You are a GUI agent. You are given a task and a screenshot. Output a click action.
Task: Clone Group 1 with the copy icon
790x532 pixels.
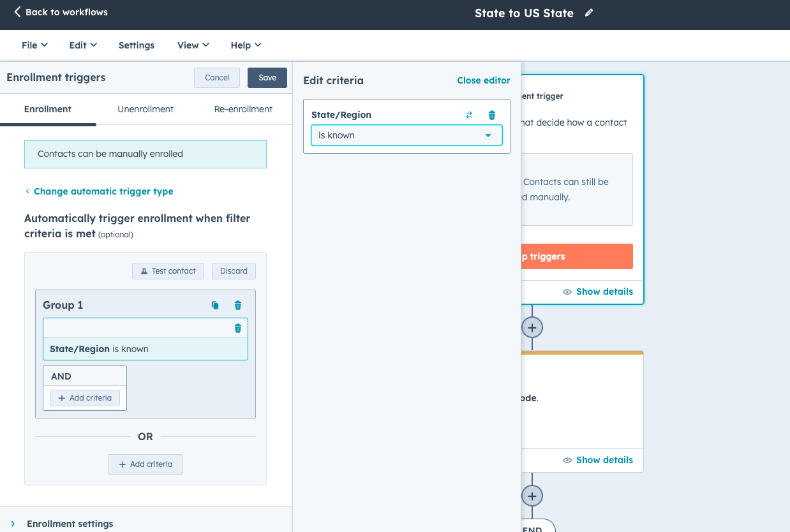[x=215, y=306]
